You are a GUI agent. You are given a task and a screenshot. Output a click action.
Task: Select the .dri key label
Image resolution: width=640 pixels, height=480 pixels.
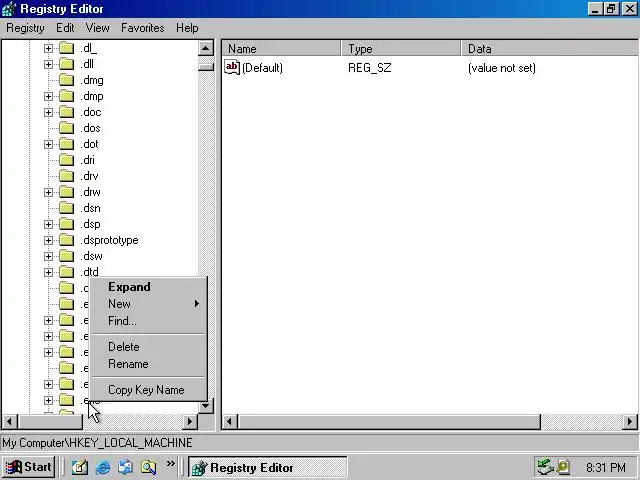coord(87,160)
